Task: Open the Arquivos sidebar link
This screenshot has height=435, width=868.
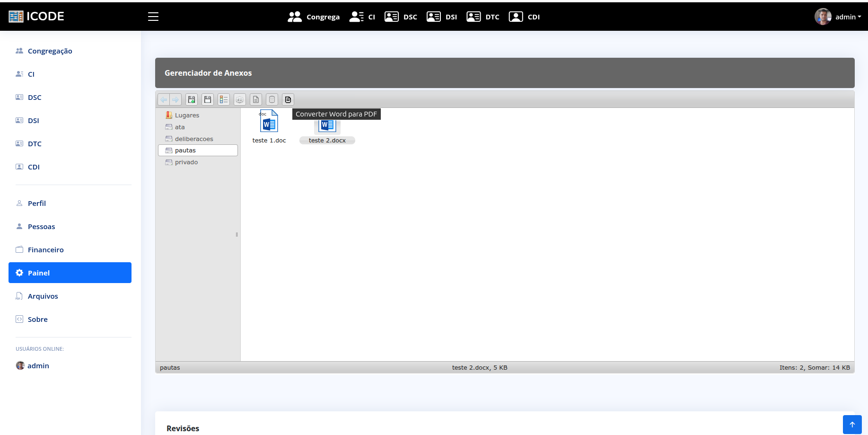Action: click(x=43, y=296)
